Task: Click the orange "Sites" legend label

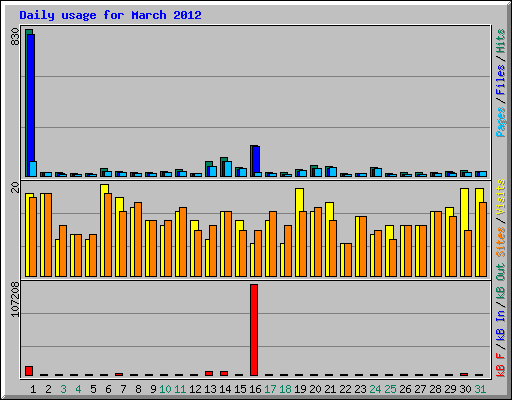Action: 501,242
